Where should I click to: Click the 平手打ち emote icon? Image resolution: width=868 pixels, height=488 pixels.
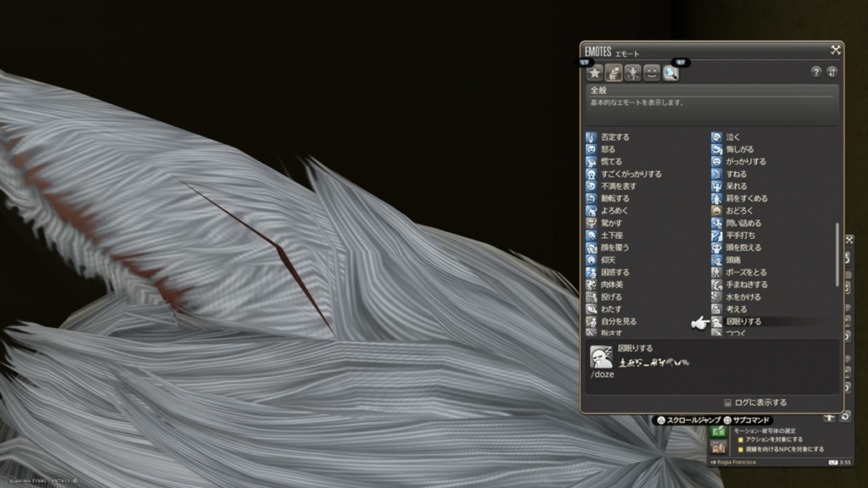point(717,236)
